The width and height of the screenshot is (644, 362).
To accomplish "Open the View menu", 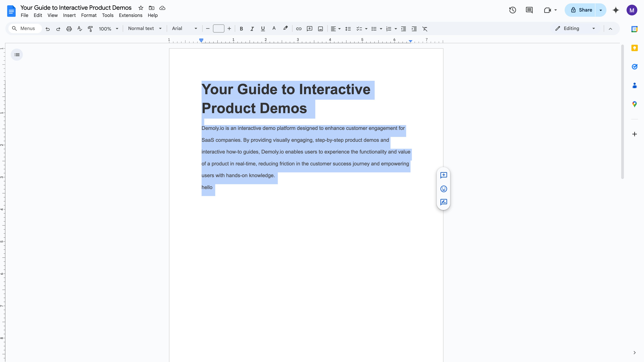I will (52, 15).
